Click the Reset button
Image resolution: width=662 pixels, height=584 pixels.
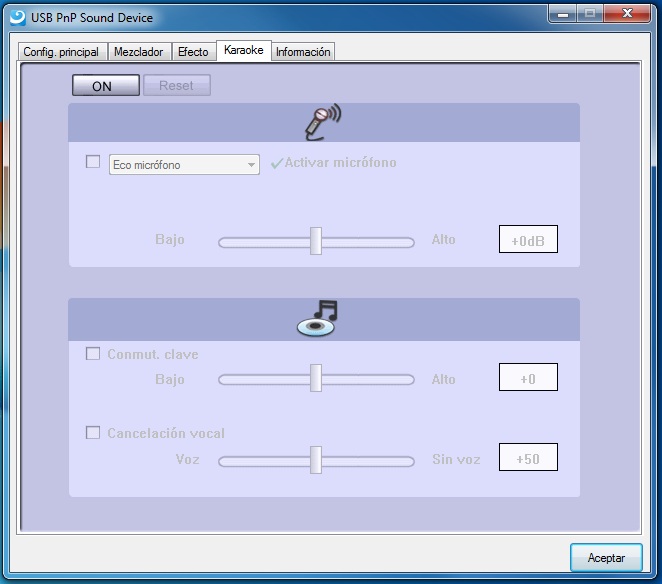tap(176, 85)
